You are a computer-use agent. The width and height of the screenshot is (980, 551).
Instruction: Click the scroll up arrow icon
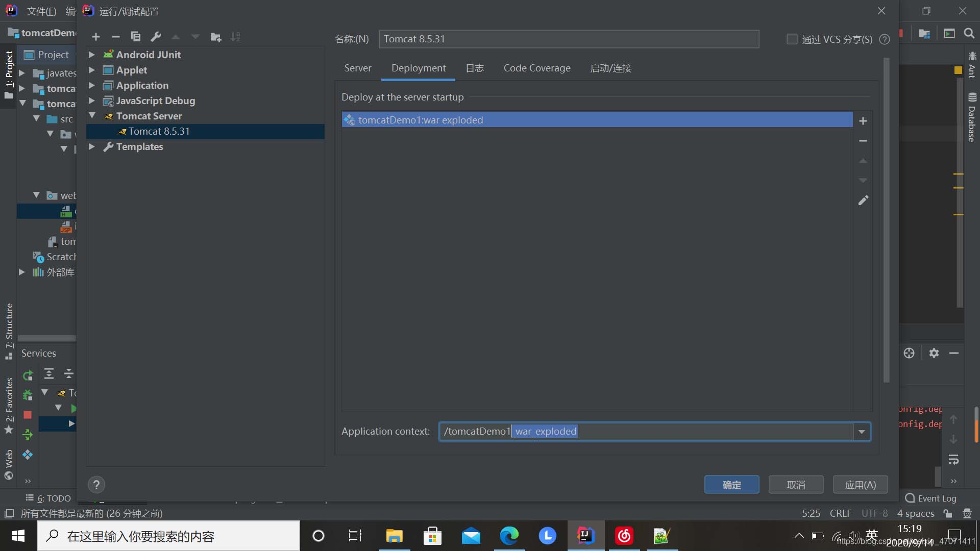864,160
